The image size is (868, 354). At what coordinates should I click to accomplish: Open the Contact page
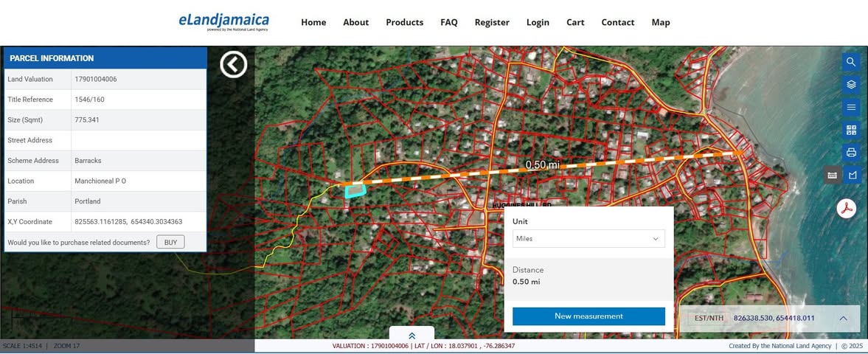618,22
